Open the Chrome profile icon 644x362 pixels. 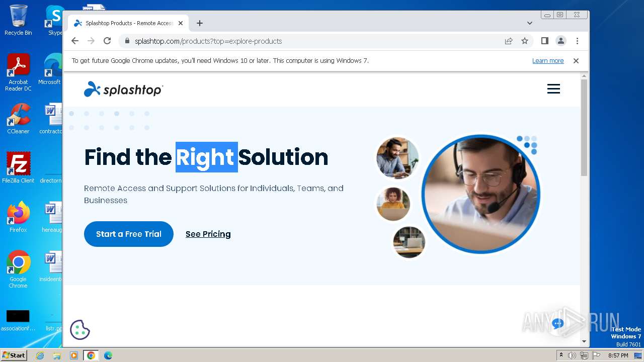pos(561,41)
